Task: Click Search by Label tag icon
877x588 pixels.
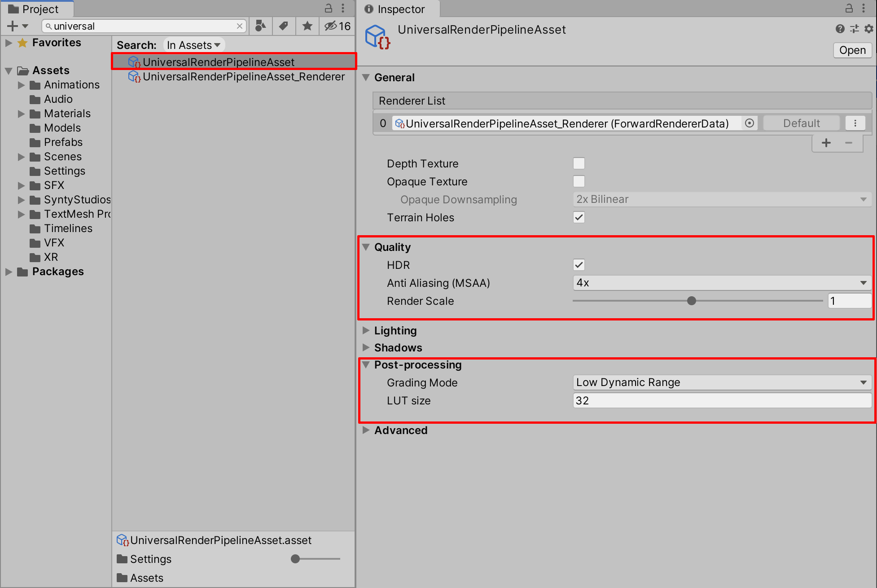Action: coord(284,26)
